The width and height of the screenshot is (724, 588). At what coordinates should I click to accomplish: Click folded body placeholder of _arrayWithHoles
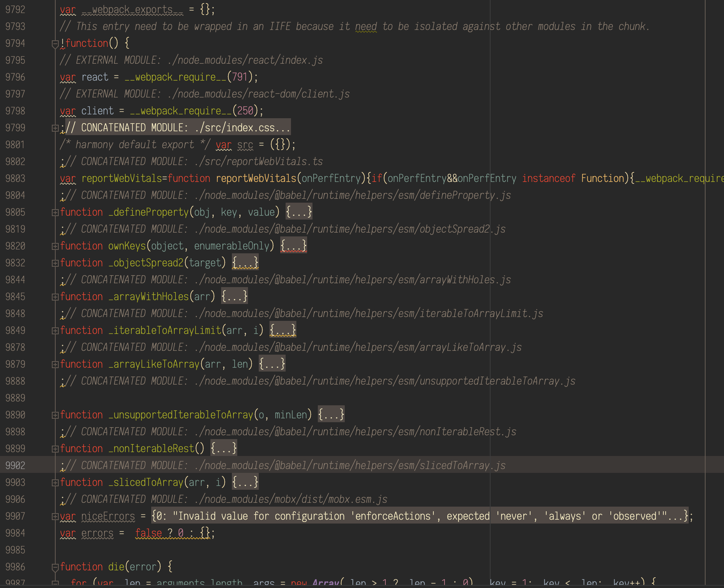pyautogui.click(x=235, y=296)
